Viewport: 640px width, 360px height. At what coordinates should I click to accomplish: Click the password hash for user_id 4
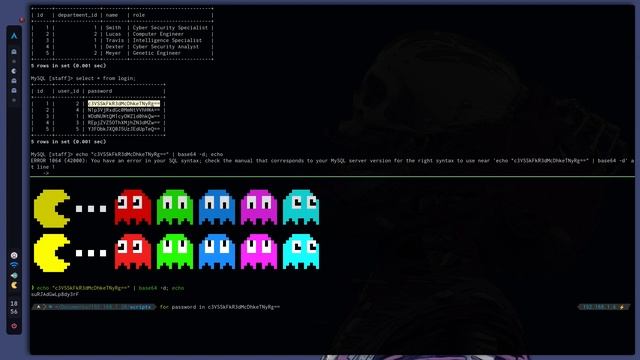pyautogui.click(x=124, y=110)
